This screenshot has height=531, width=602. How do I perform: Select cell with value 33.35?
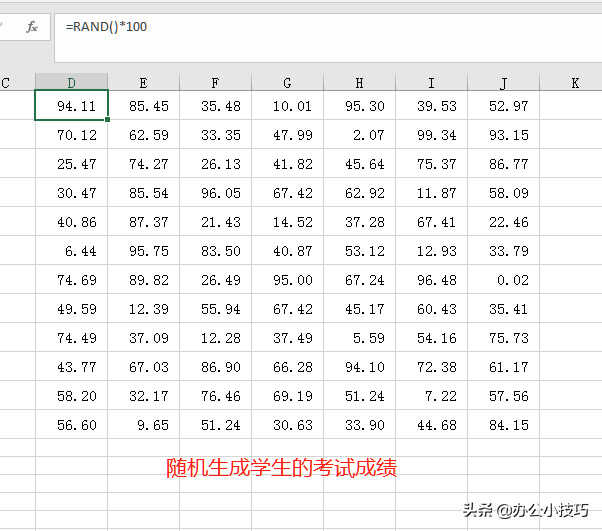(x=215, y=134)
